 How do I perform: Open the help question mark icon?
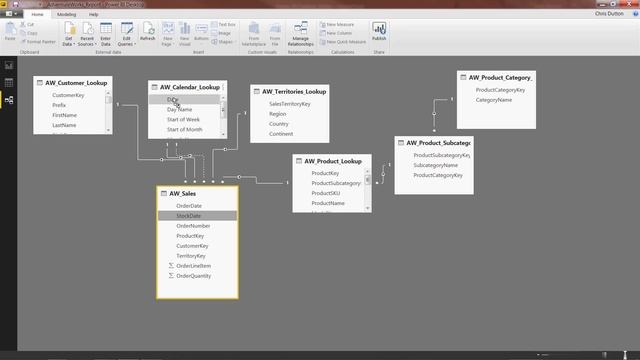pos(635,14)
